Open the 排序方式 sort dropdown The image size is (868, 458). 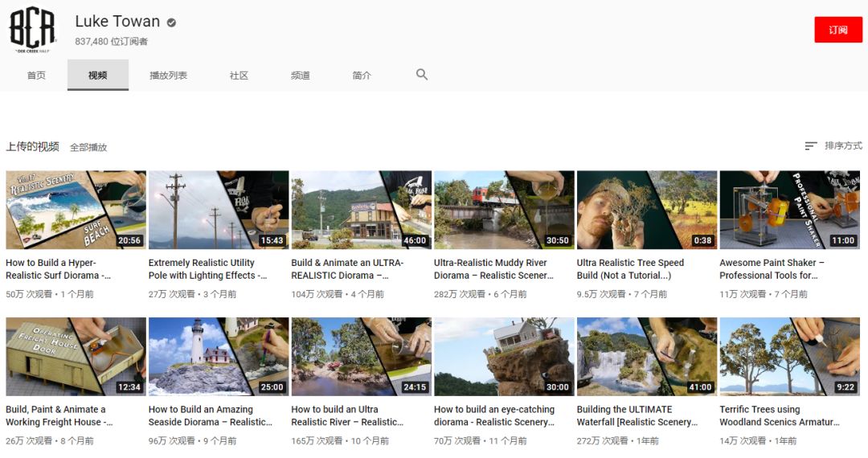(833, 145)
